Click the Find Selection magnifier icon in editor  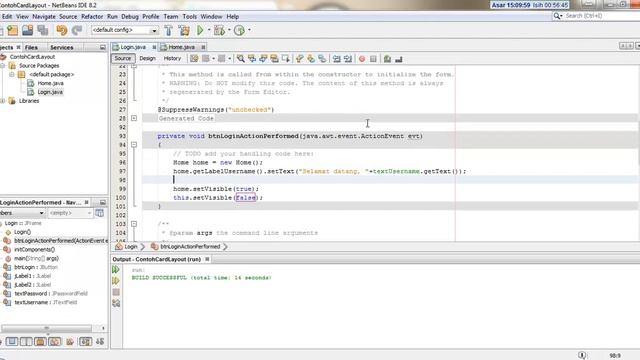[x=241, y=59]
